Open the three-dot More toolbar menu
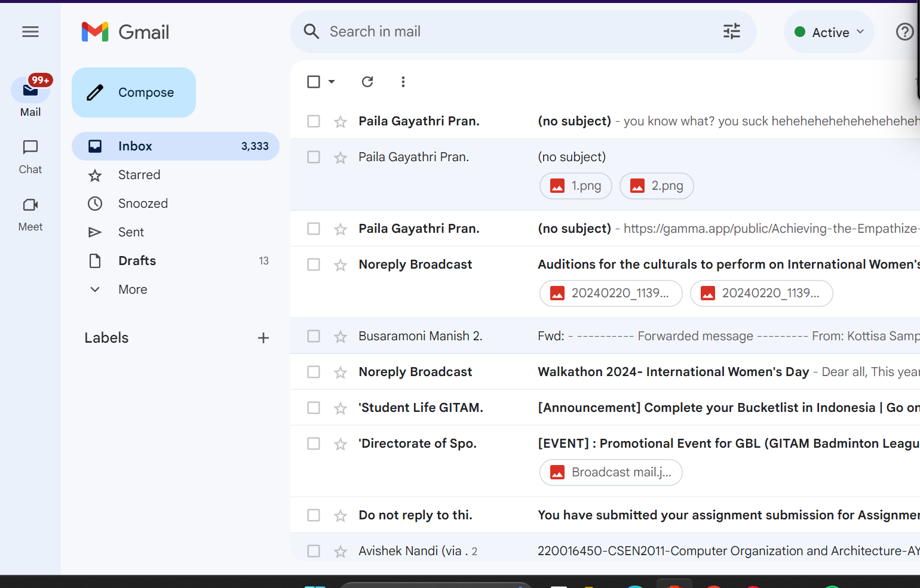Screen dimensions: 920x588 (x=403, y=82)
